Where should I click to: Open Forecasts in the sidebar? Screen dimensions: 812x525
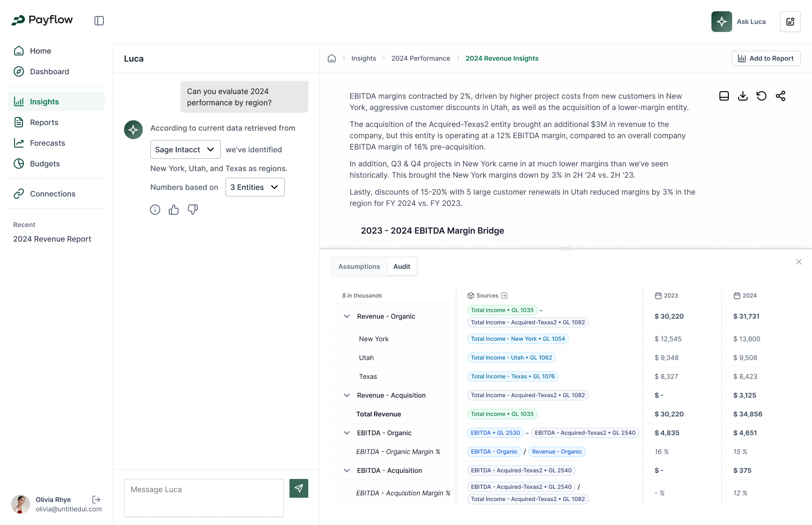[x=47, y=143]
